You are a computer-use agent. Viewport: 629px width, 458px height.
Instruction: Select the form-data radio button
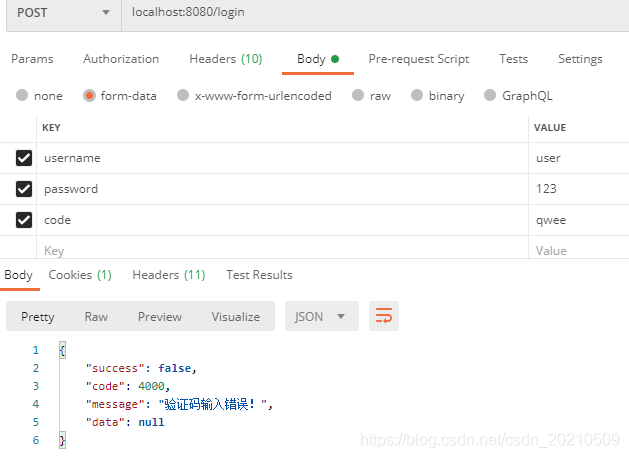click(x=89, y=95)
